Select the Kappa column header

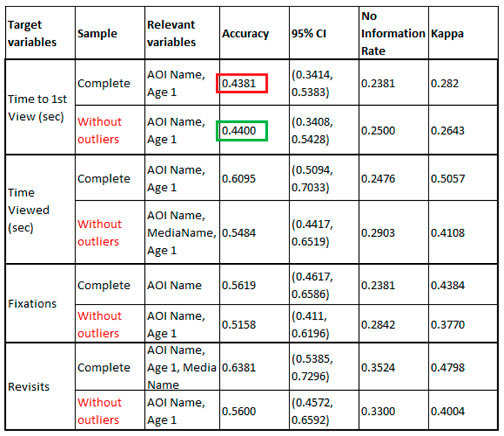tap(447, 33)
